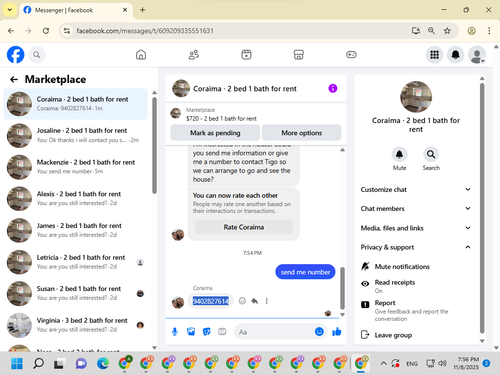The image size is (500, 375).
Task: Reload the page
Action: click(x=46, y=31)
